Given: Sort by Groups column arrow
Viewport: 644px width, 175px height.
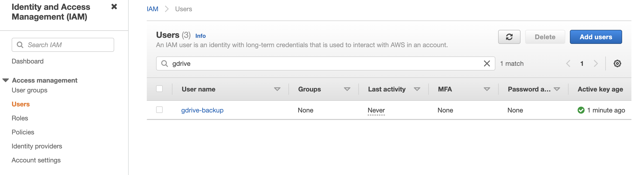Looking at the screenshot, I should point(347,89).
